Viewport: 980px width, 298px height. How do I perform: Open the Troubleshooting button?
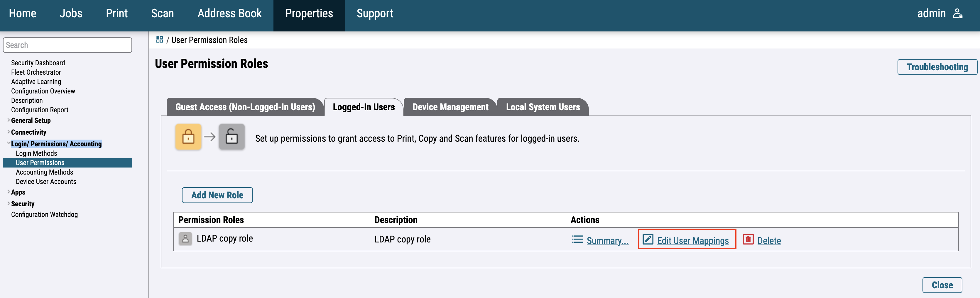click(x=937, y=67)
